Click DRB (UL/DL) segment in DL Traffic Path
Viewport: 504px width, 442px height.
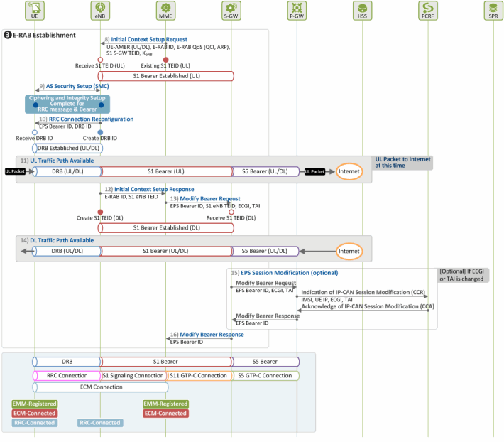[67, 252]
